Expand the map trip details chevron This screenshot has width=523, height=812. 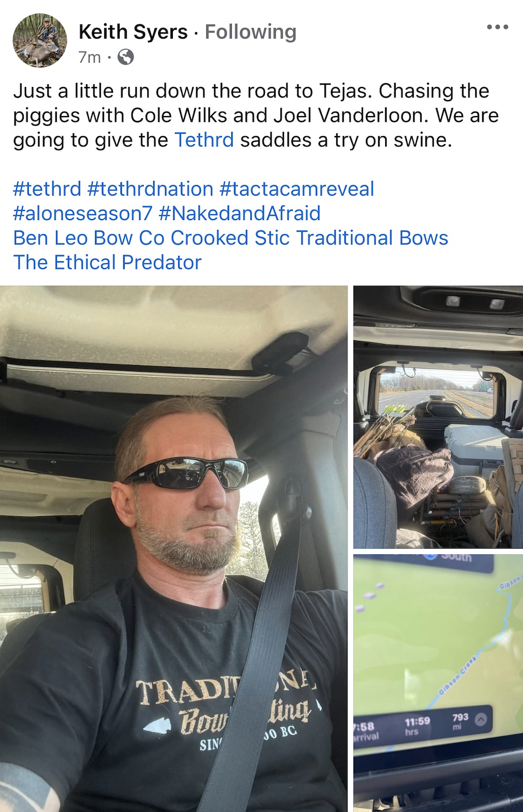(x=481, y=720)
